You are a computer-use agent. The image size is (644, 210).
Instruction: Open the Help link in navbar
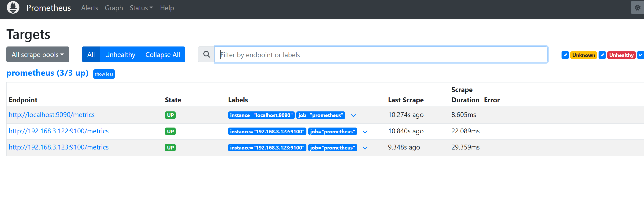click(x=167, y=8)
